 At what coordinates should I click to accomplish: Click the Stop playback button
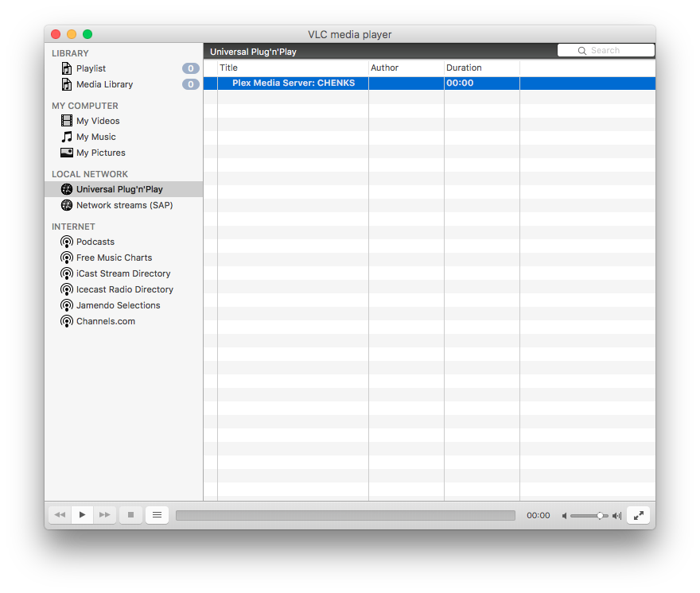pos(130,515)
